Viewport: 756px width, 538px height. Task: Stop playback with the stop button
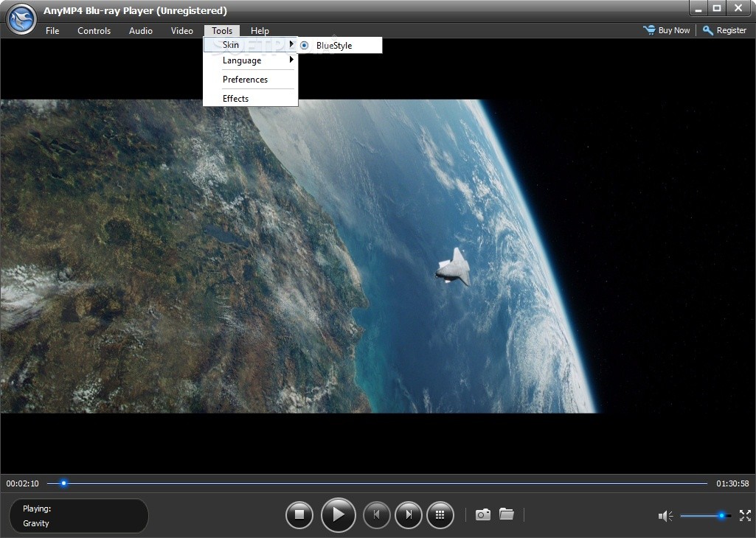point(299,514)
